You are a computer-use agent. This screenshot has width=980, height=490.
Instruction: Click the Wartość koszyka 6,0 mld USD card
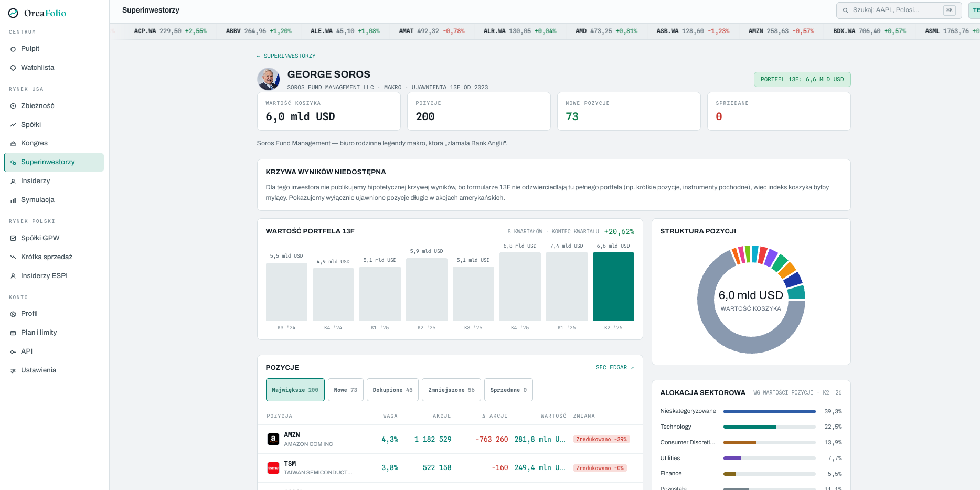coord(329,111)
